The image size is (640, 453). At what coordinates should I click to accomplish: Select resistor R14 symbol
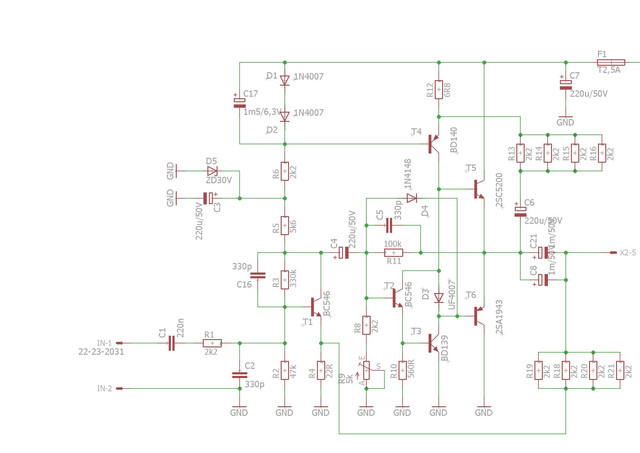click(548, 153)
